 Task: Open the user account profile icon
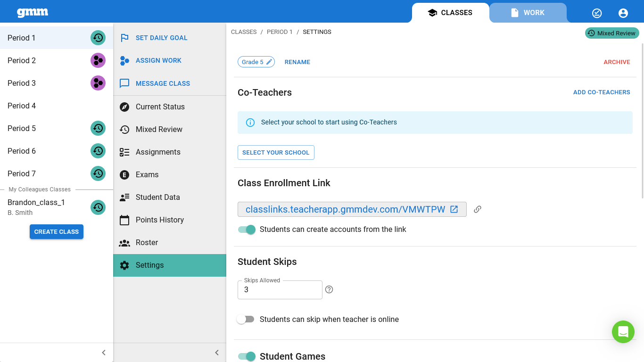click(x=623, y=13)
